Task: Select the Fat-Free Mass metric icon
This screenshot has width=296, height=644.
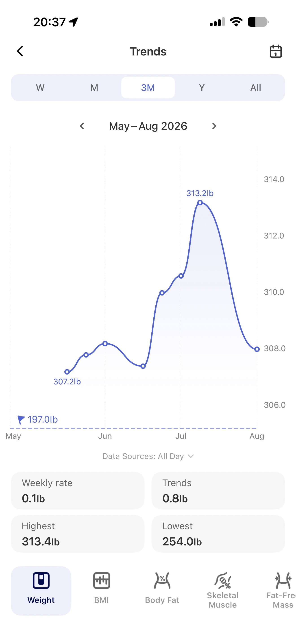Action: pyautogui.click(x=283, y=580)
